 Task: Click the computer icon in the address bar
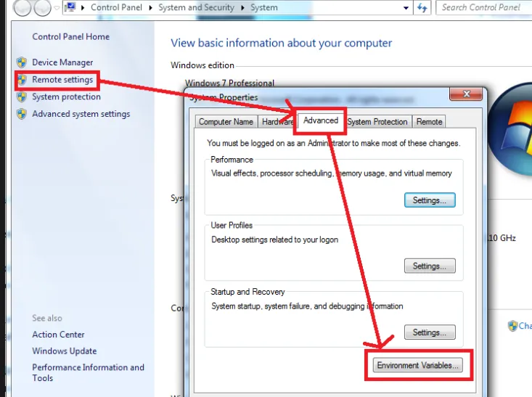(x=70, y=7)
